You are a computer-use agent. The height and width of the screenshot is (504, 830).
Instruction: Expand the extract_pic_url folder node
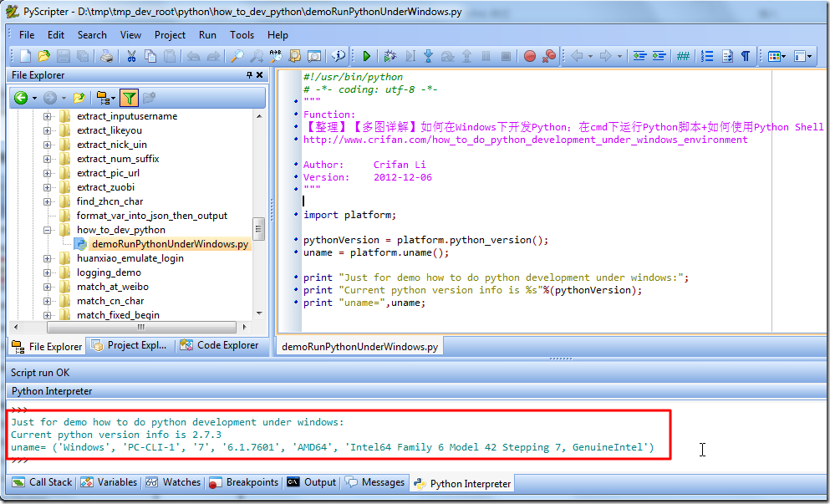48,173
